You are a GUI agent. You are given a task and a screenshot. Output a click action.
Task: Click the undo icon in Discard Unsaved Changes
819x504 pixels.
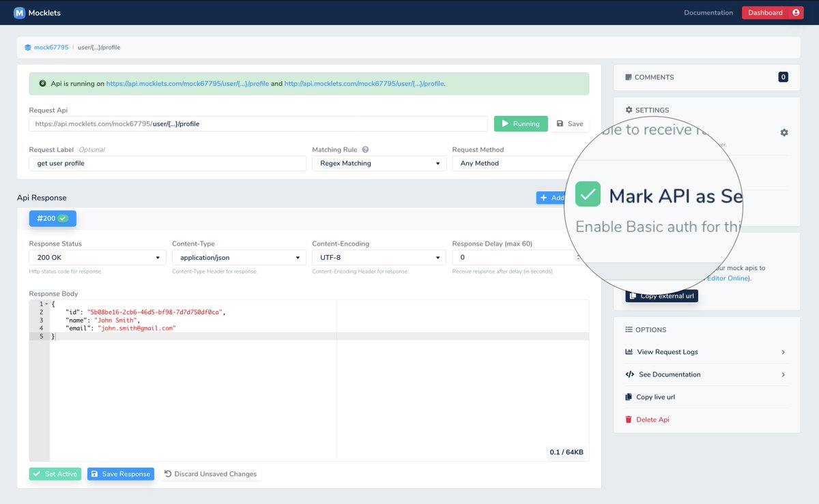[x=168, y=474]
